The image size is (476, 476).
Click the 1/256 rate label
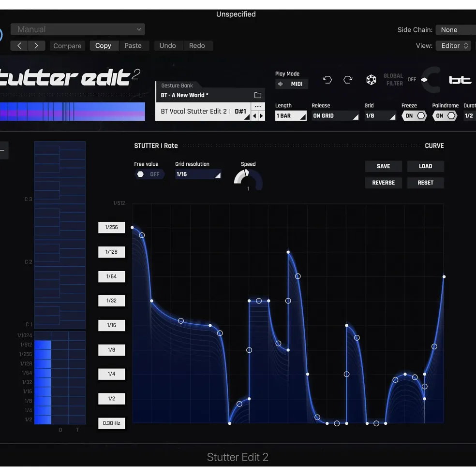coord(112,228)
